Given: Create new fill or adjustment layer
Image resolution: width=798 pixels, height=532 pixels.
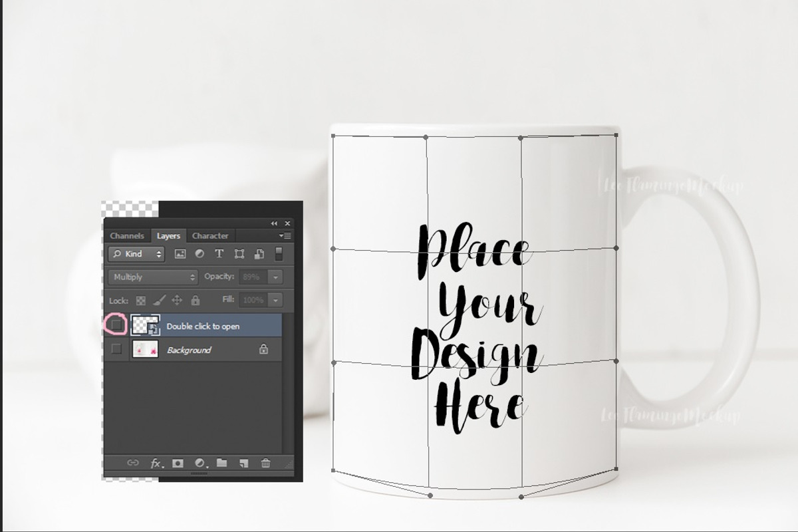Looking at the screenshot, I should (x=200, y=463).
